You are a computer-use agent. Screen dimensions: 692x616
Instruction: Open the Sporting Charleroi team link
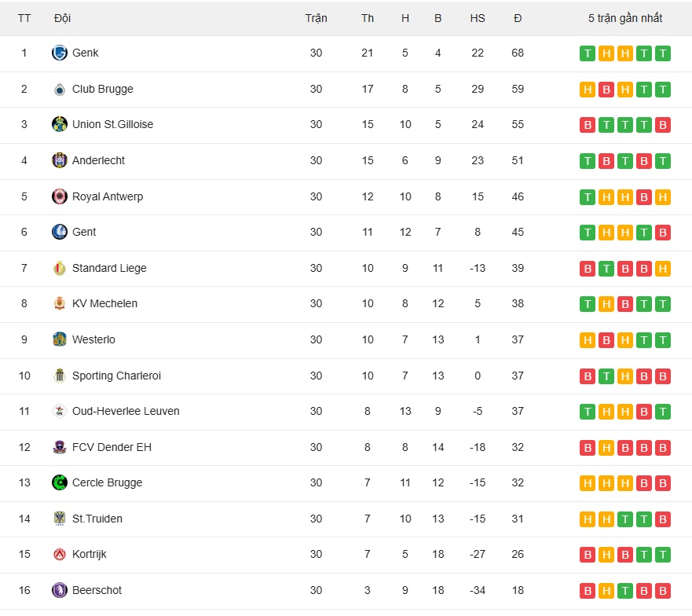(116, 376)
